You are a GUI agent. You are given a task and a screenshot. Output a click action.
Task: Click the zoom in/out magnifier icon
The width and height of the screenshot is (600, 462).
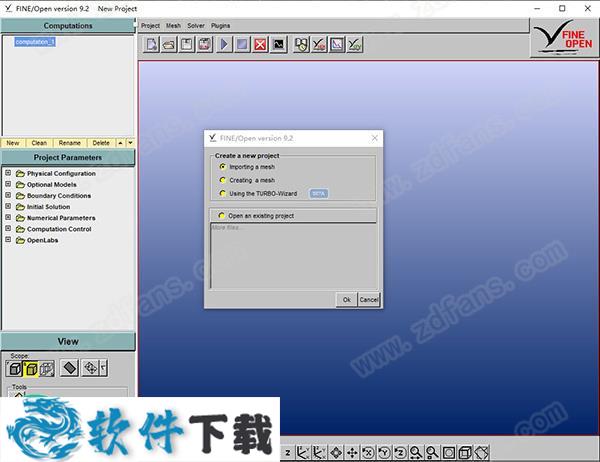pos(416,453)
